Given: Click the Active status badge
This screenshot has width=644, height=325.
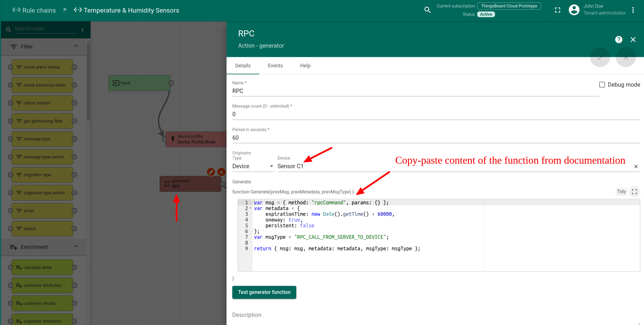Looking at the screenshot, I should pyautogui.click(x=486, y=14).
